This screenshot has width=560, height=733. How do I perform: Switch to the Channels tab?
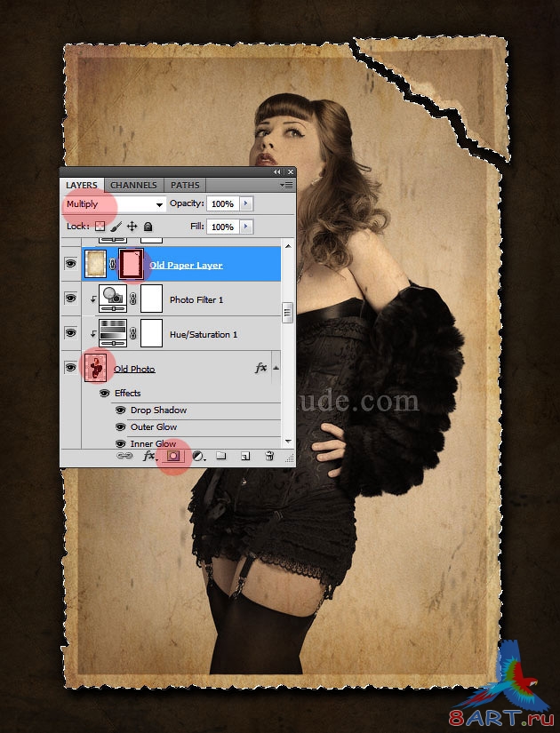[133, 185]
